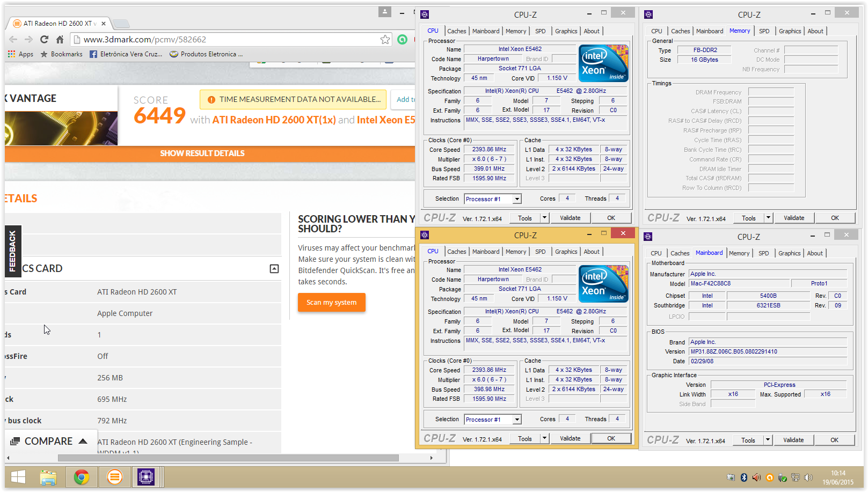Expand the Compare panel arrow
Screen dimensions: 868x492
pos(83,441)
